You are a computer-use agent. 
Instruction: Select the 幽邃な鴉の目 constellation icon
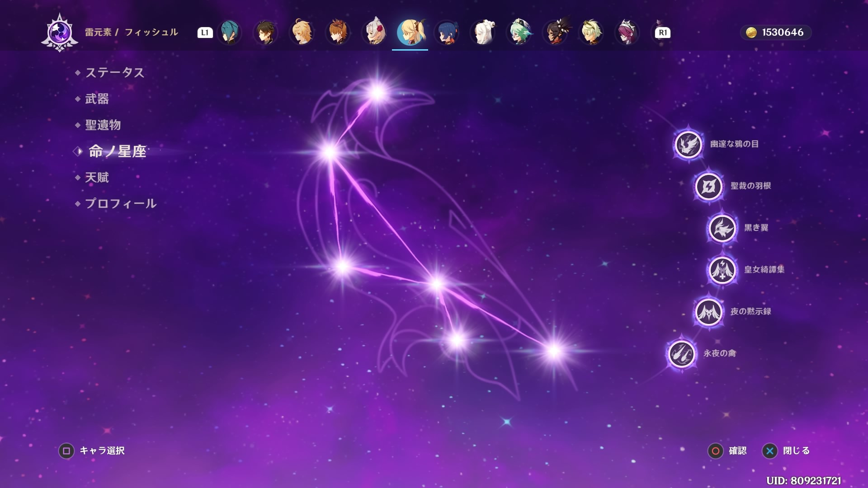tap(688, 145)
